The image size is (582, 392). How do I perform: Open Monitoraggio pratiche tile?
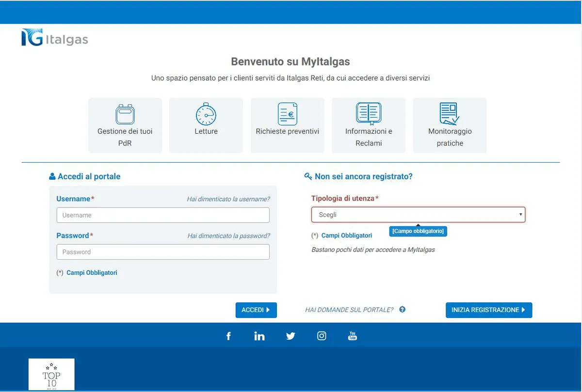coord(450,125)
